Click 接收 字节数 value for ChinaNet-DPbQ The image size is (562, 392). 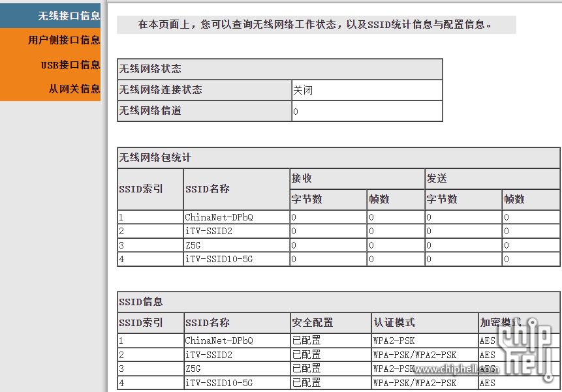pyautogui.click(x=294, y=217)
